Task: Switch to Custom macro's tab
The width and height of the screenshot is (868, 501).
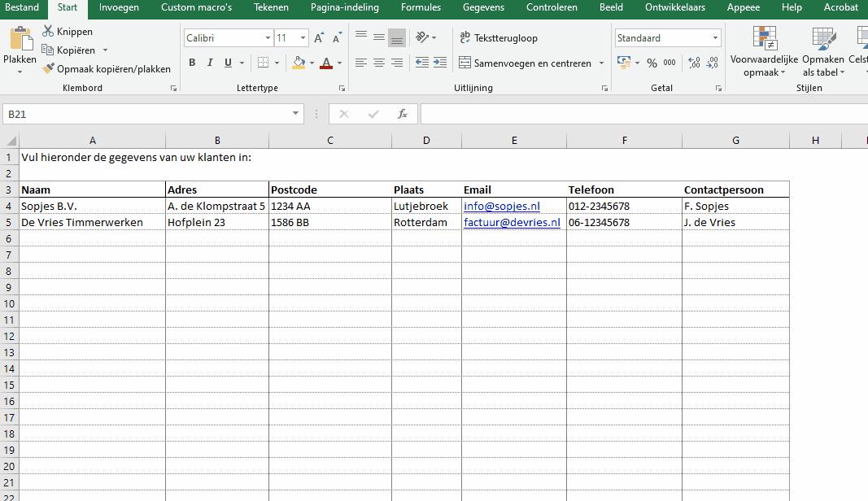Action: 197,8
